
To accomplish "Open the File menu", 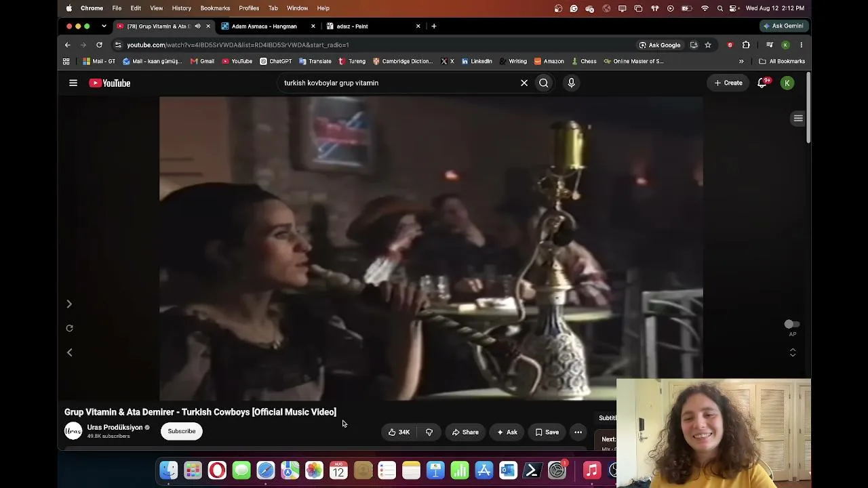I will [x=117, y=8].
